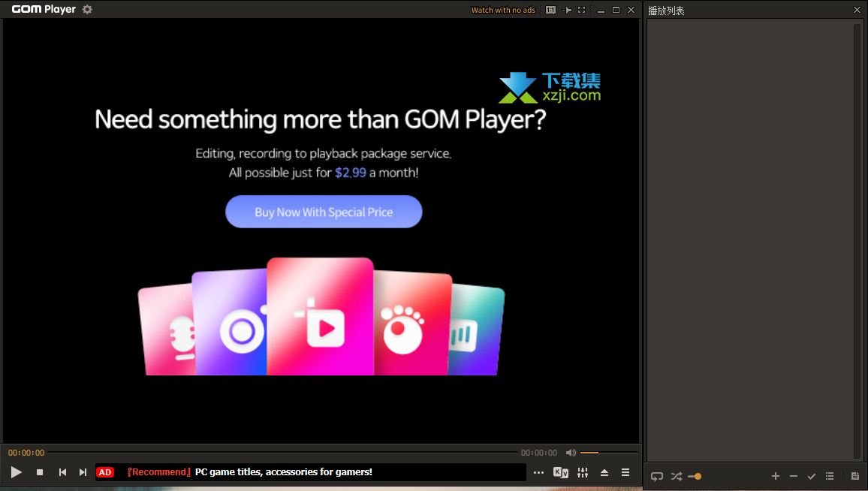Click the Watch with no ads link

tap(503, 10)
